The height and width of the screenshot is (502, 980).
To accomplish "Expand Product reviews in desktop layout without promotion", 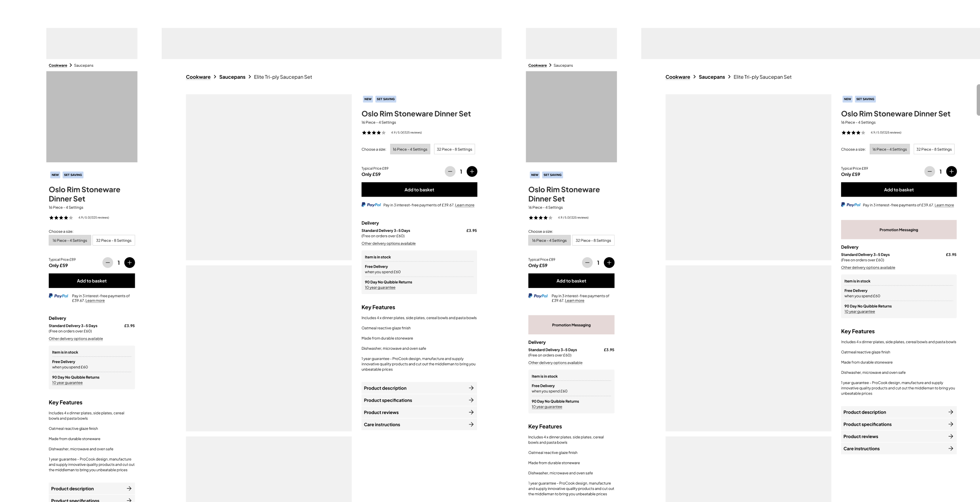I will pyautogui.click(x=419, y=412).
